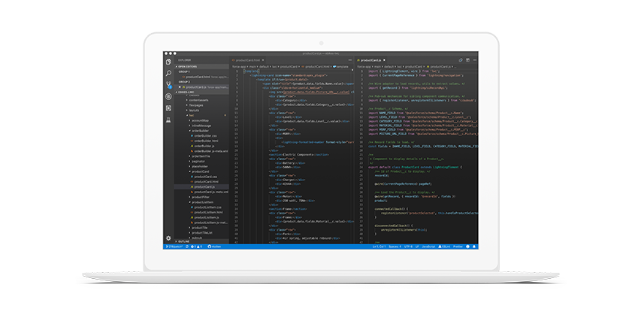The width and height of the screenshot is (644, 336).
Task: Open the Test beaker view
Action: click(x=168, y=120)
